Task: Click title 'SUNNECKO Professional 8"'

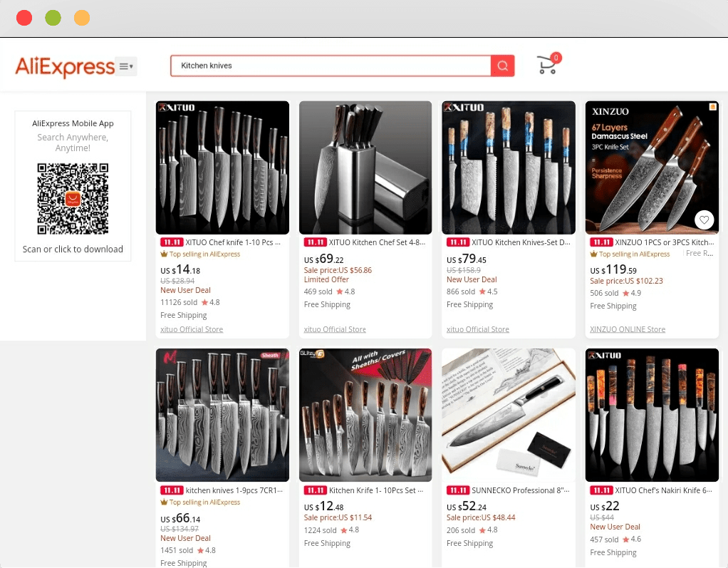Action: click(521, 490)
